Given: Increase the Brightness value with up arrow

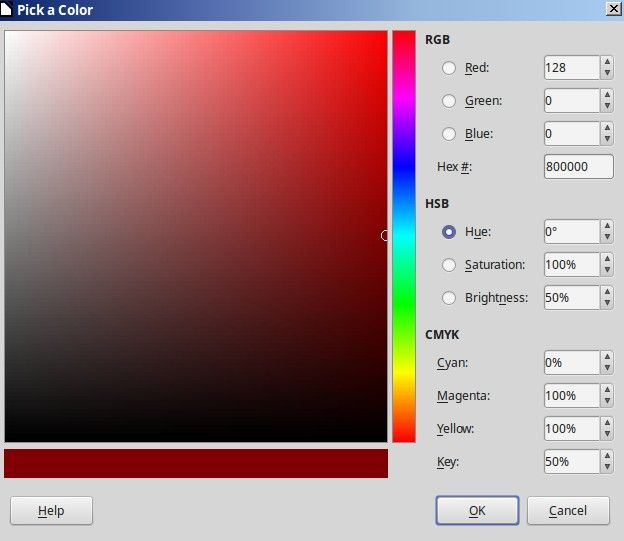Looking at the screenshot, I should tap(607, 292).
